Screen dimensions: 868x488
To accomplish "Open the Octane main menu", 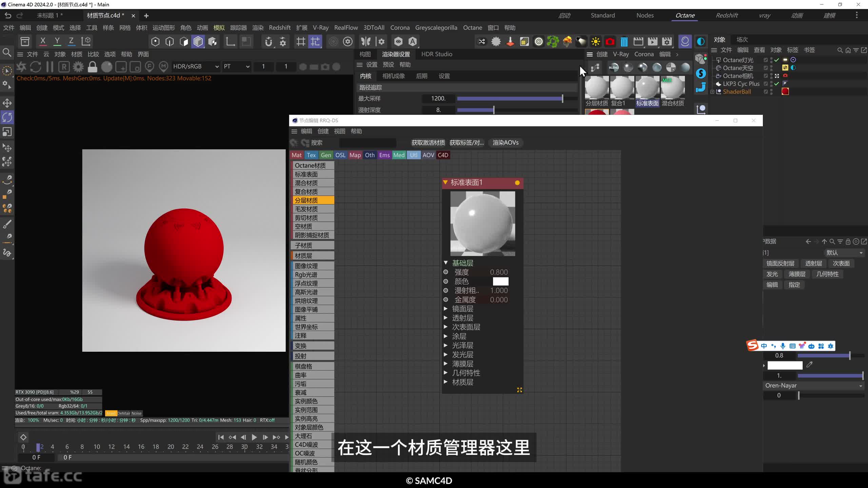I will (x=473, y=28).
